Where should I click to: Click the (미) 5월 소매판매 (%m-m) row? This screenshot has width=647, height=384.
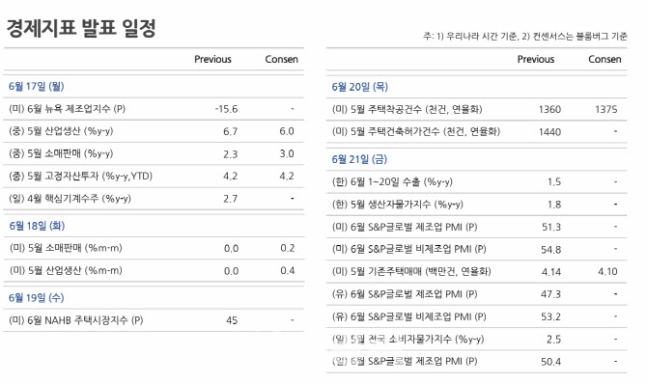point(153,248)
